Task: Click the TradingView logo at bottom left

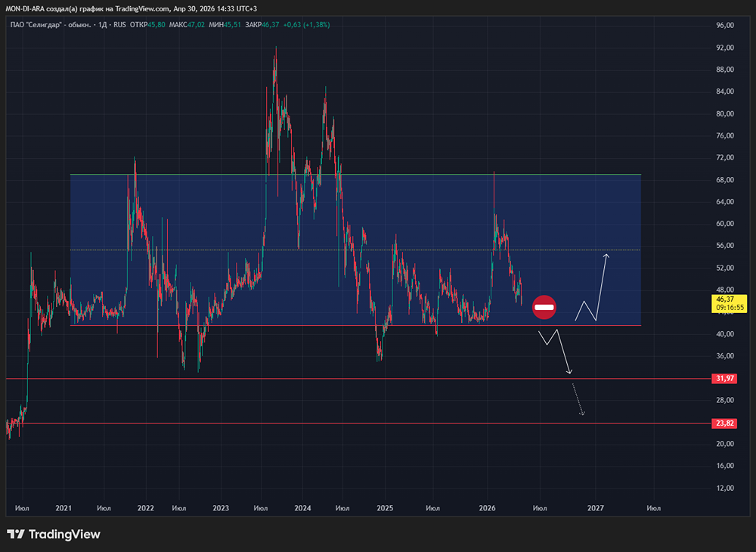Action: pyautogui.click(x=54, y=535)
